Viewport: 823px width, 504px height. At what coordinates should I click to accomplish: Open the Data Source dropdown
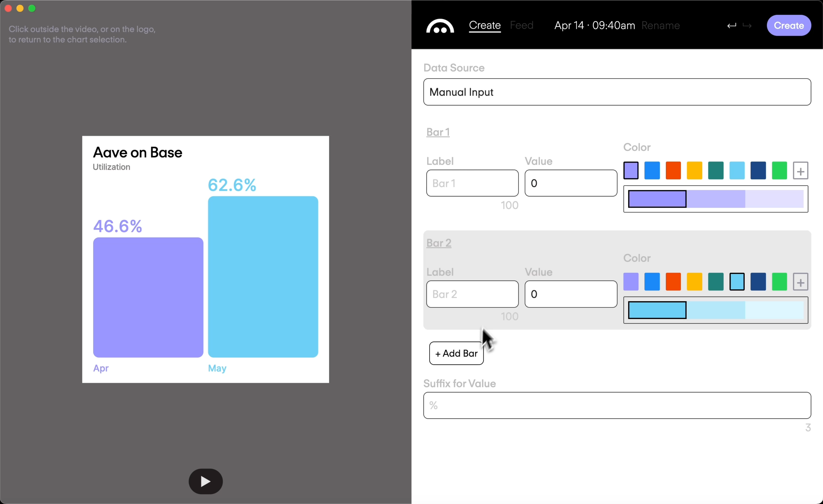coord(617,92)
